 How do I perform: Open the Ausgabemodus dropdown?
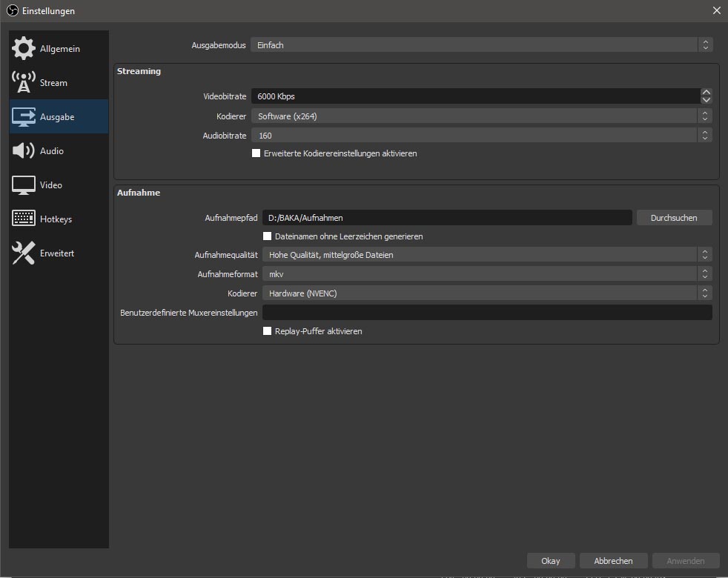click(x=480, y=45)
